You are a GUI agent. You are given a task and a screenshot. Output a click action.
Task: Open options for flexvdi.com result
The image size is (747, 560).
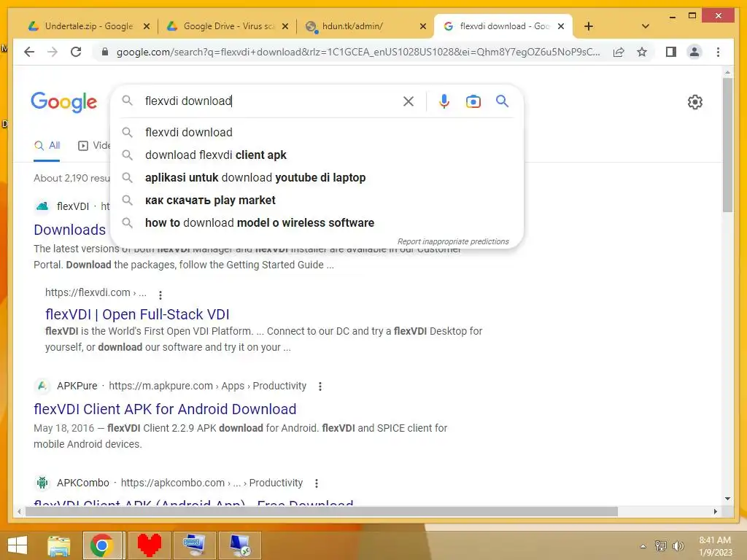click(x=160, y=295)
